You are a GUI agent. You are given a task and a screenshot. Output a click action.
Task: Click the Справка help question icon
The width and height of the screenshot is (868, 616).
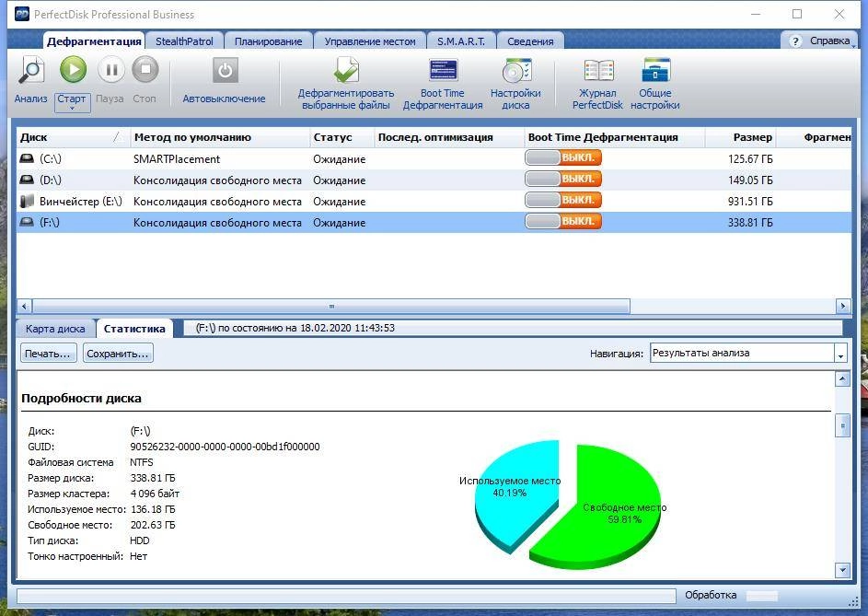(795, 41)
